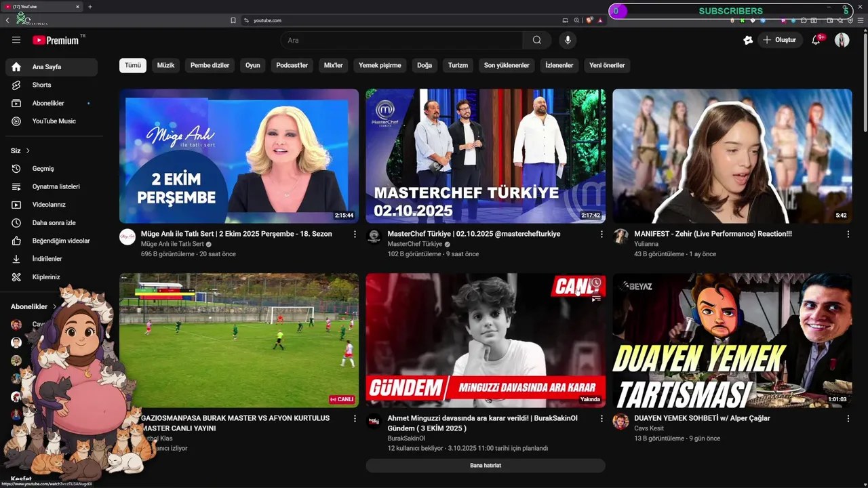Click the browser back arrow

click(x=7, y=20)
